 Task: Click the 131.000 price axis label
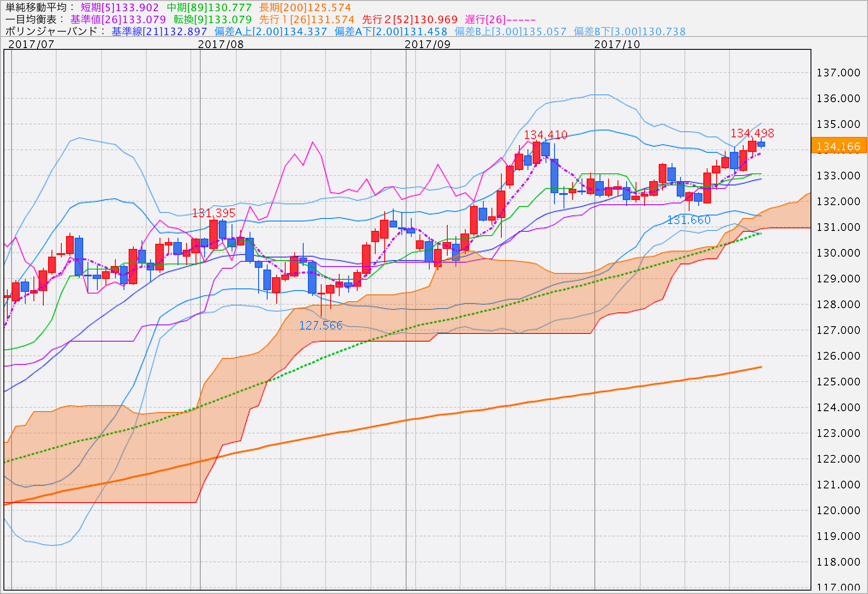pyautogui.click(x=838, y=227)
